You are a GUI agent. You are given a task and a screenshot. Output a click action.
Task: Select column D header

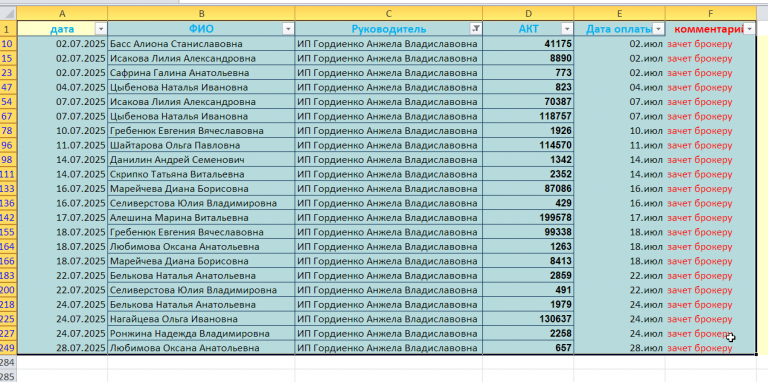click(528, 13)
